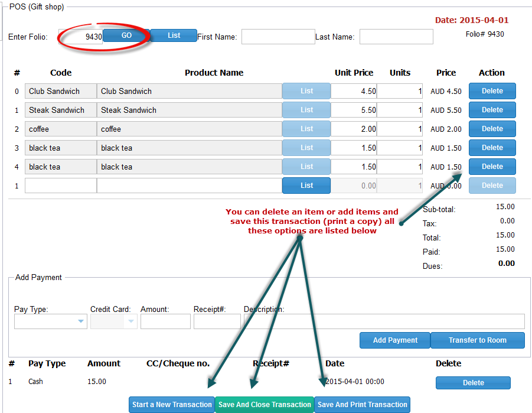The height and width of the screenshot is (413, 532).
Task: Click the GO button next to folio
Action: [126, 35]
